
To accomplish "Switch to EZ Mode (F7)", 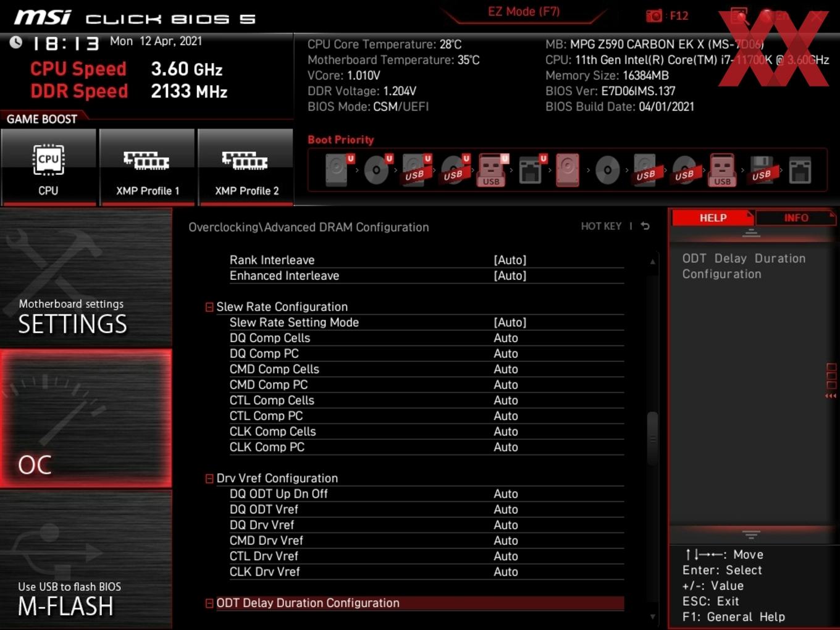I will (x=524, y=12).
